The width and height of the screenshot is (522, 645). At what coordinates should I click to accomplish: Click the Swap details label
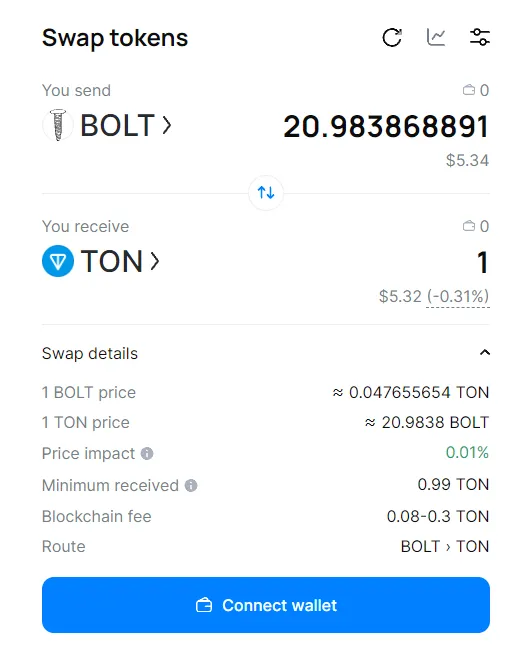(90, 353)
